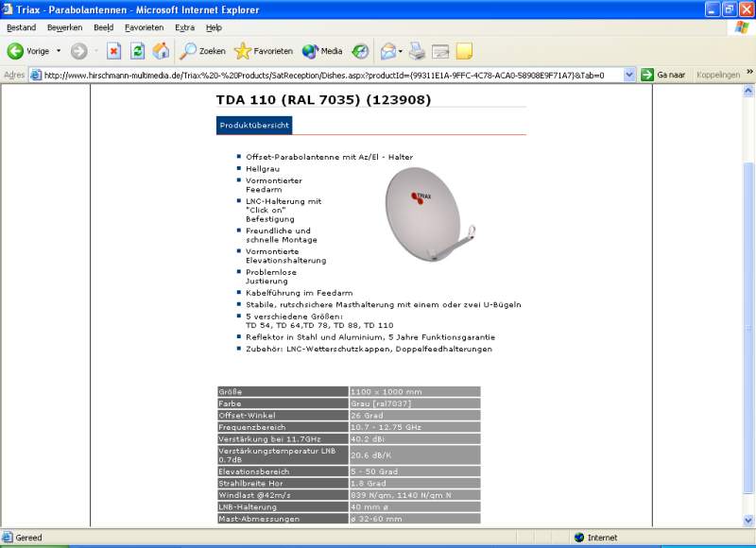Viewport: 756px width, 548px height.
Task: Click the Windlast @42m/s row label
Action: 283,495
